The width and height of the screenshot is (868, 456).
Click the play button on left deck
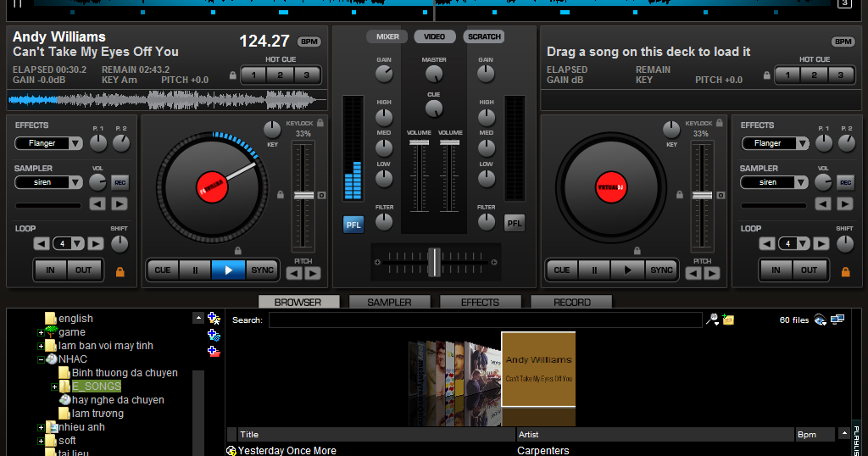(228, 270)
